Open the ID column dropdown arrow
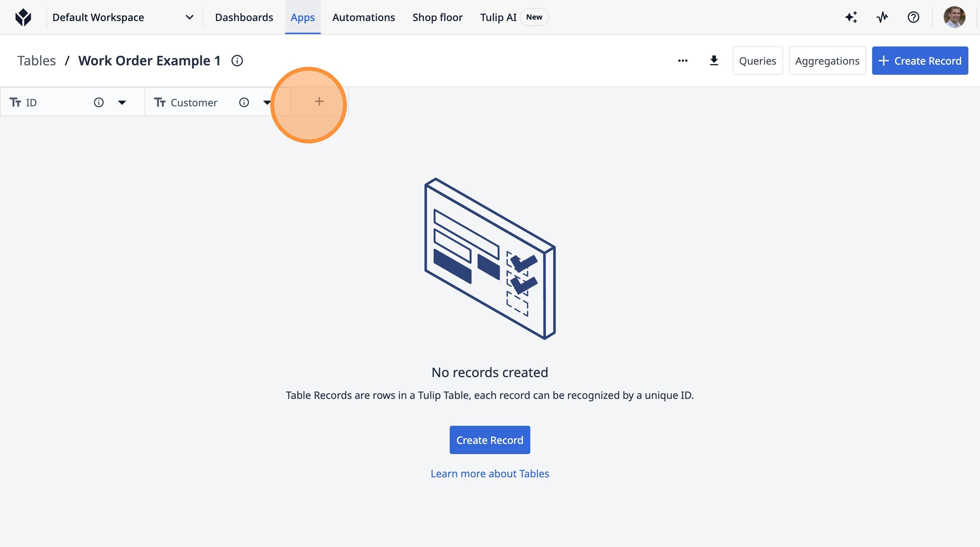Viewport: 980px width, 547px height. (122, 103)
